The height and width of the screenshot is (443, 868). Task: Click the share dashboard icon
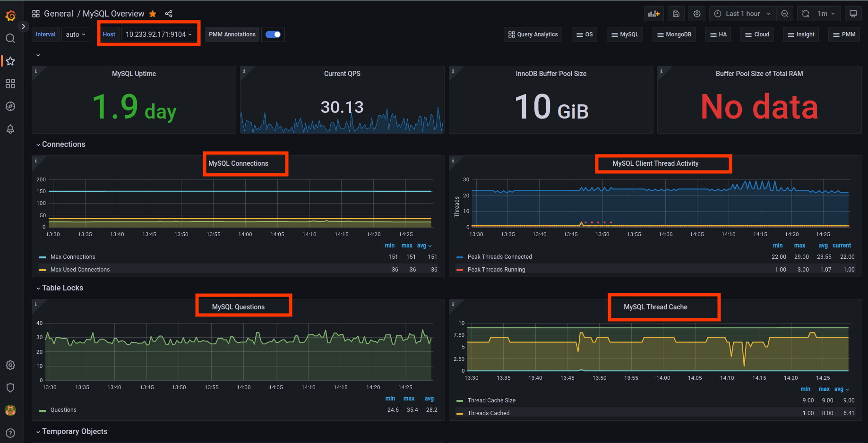coord(169,14)
